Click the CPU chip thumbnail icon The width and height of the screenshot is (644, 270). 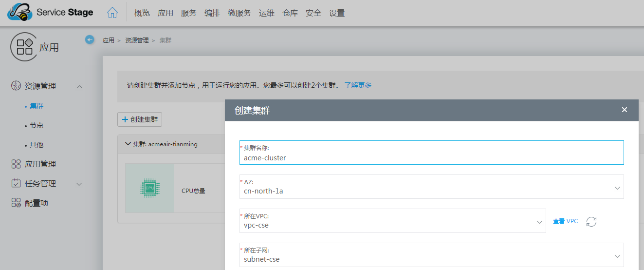(150, 188)
